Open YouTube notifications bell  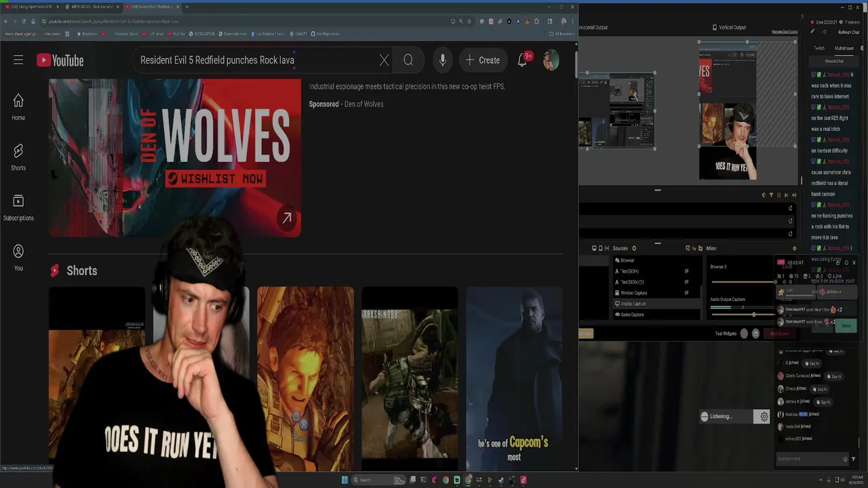coord(524,60)
